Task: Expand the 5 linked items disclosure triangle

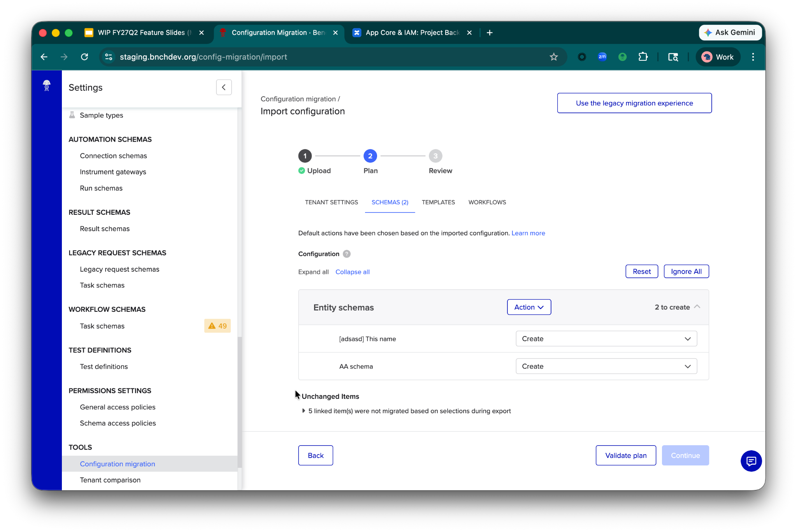Action: (x=304, y=411)
